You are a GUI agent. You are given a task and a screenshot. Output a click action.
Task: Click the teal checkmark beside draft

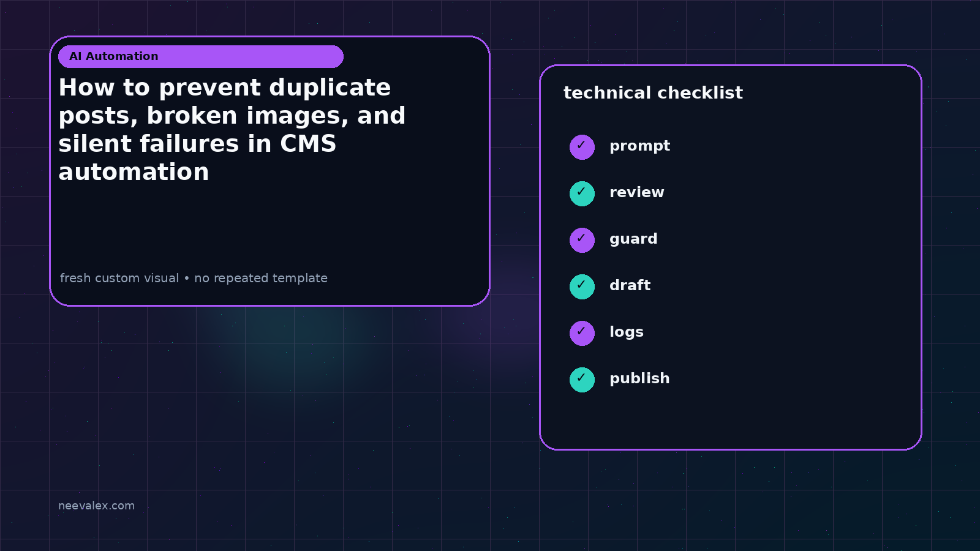[582, 287]
